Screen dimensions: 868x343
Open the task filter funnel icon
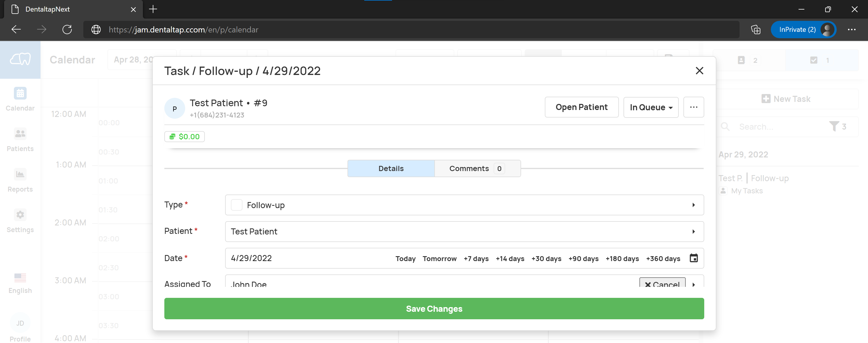[x=834, y=127]
